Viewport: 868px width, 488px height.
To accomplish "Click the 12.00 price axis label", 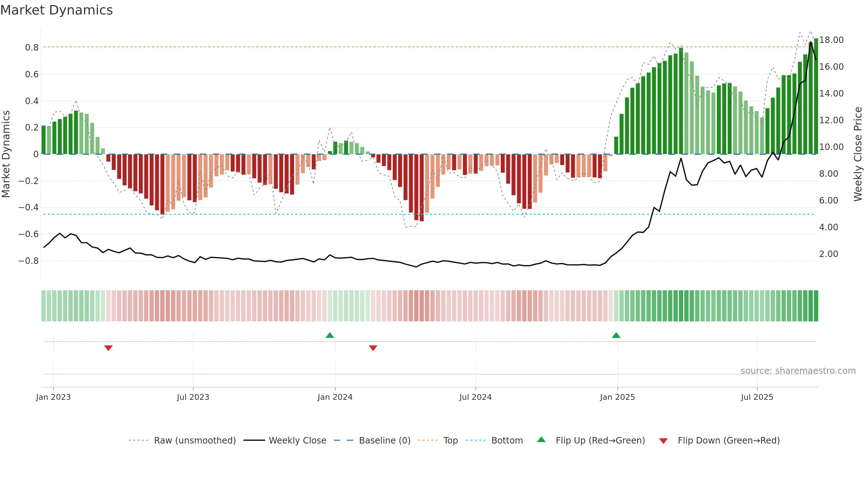I will (x=831, y=120).
